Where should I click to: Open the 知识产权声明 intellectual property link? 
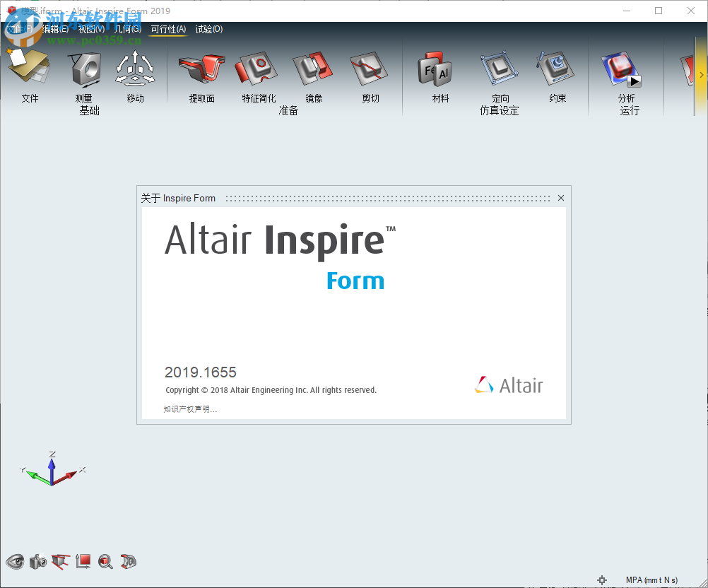[189, 409]
